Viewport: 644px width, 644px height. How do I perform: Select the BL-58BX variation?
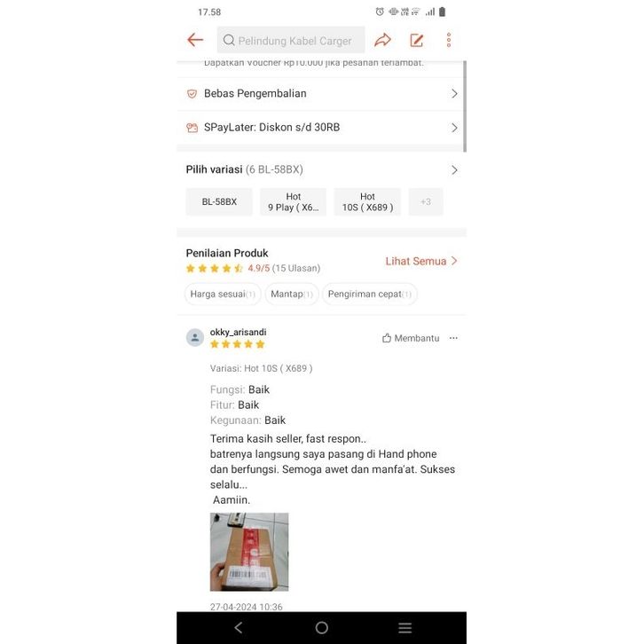click(x=219, y=201)
